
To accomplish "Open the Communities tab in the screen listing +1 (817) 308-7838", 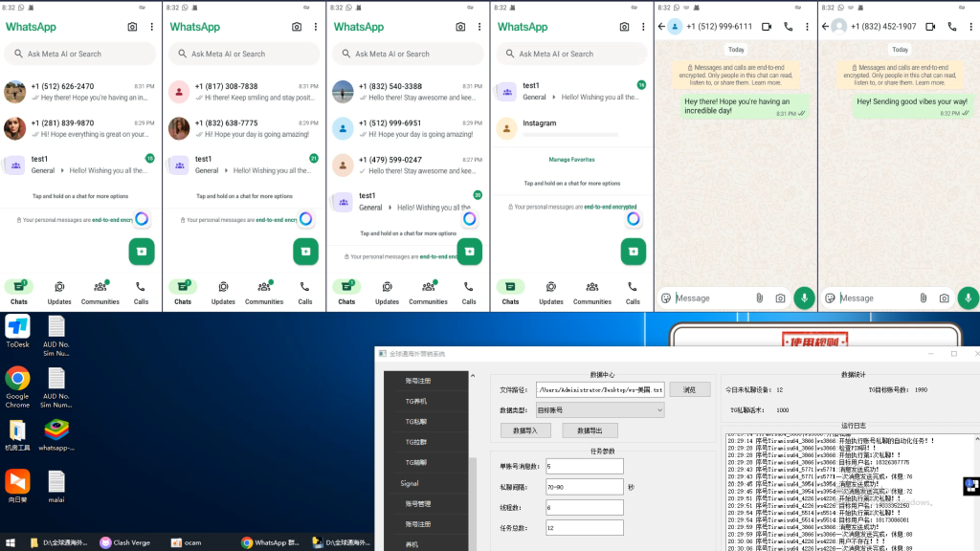I will [x=264, y=293].
